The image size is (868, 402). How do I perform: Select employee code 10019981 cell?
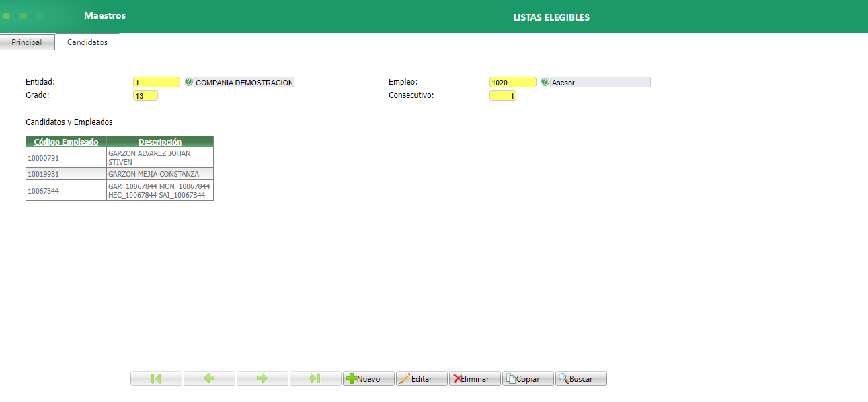[x=66, y=174]
